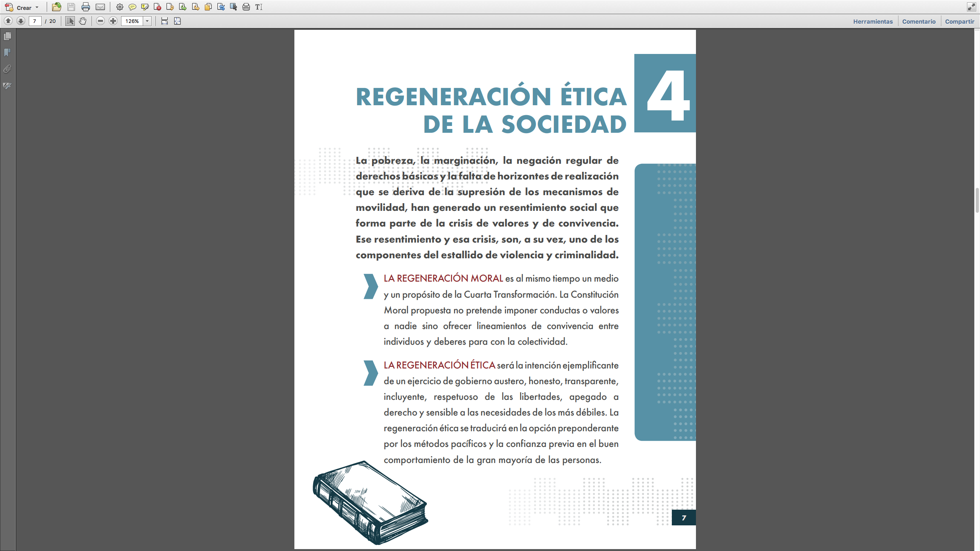This screenshot has width=980, height=551.
Task: Toggle fit-width scrolling mode
Action: [165, 21]
